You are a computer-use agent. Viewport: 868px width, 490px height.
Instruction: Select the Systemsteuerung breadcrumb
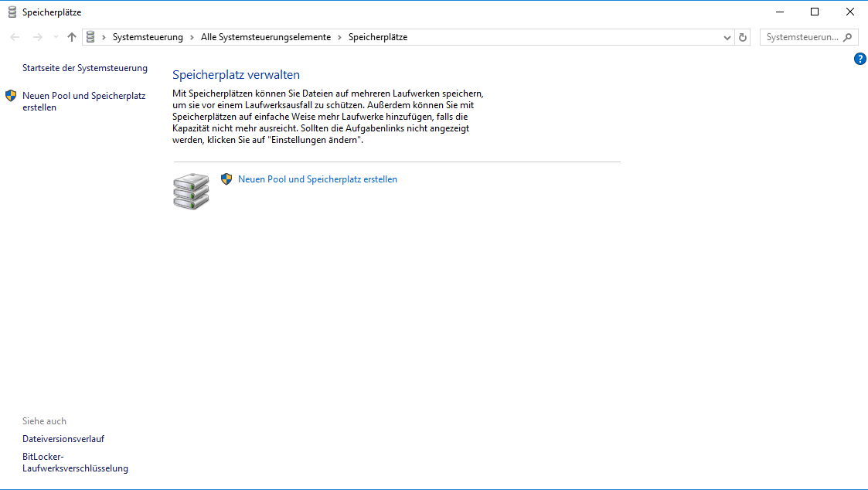[148, 37]
